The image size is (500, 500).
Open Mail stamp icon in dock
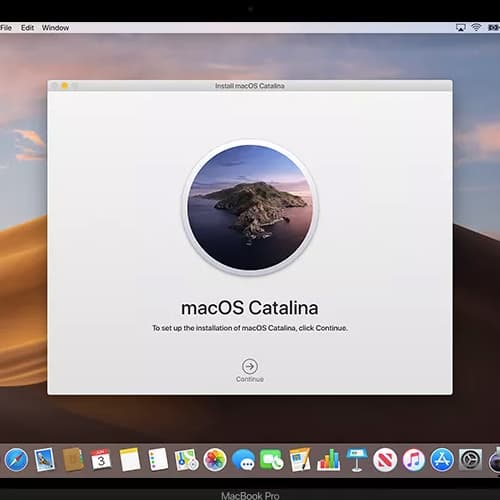click(45, 460)
